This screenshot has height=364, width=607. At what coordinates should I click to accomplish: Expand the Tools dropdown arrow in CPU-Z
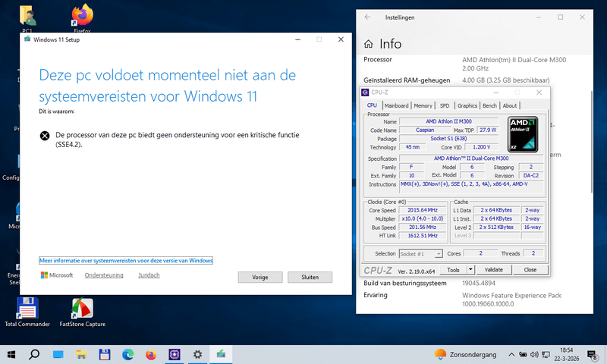coord(470,270)
